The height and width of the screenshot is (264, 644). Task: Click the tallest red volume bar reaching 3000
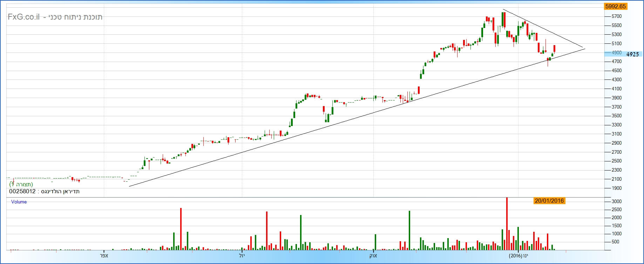coord(507,224)
